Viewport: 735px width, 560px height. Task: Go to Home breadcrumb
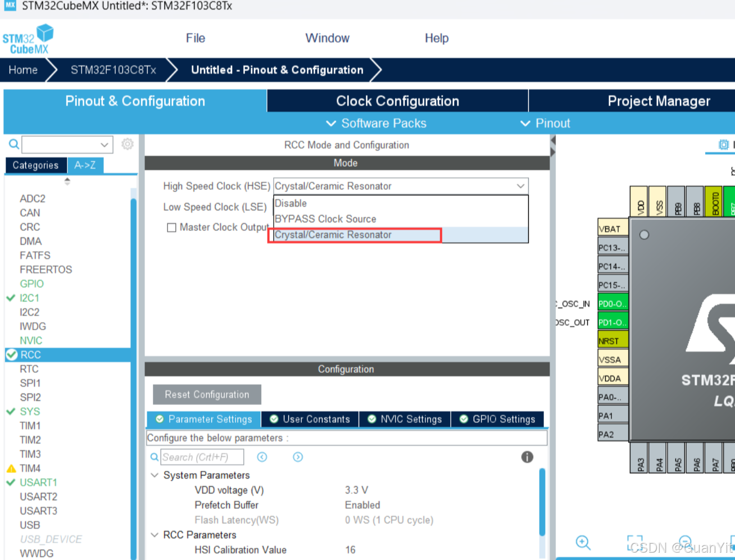(x=23, y=70)
